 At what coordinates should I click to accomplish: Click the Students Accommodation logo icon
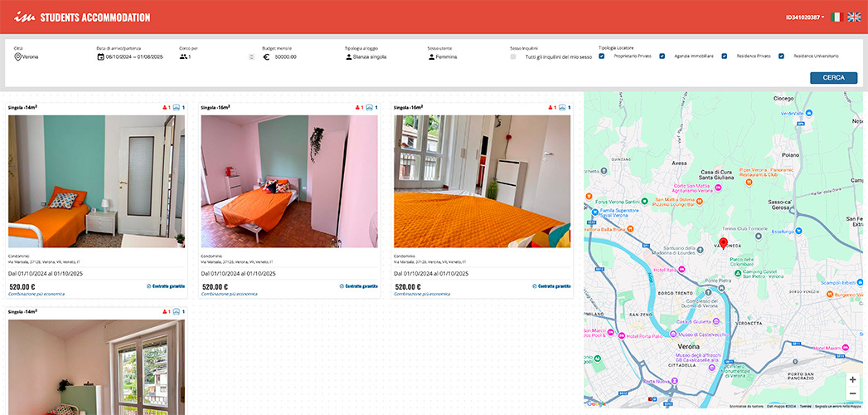pos(24,17)
